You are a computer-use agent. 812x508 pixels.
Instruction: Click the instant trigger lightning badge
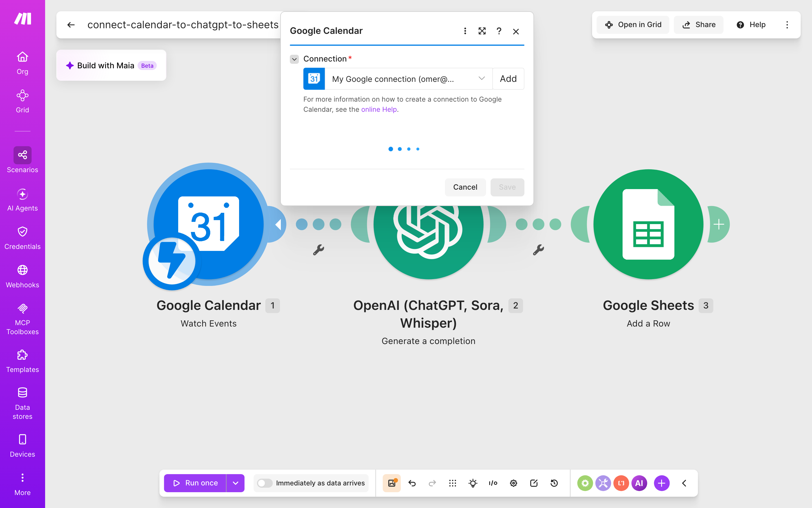pos(171,261)
